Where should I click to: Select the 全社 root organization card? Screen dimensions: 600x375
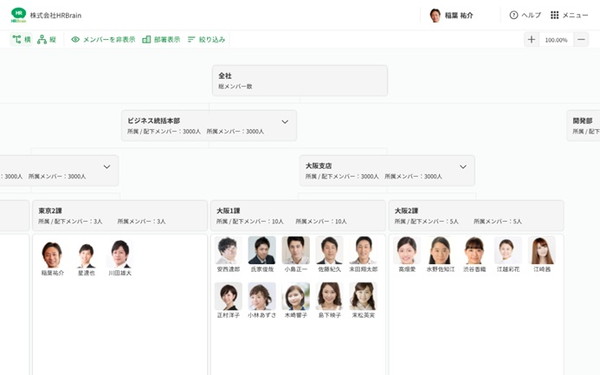300,80
